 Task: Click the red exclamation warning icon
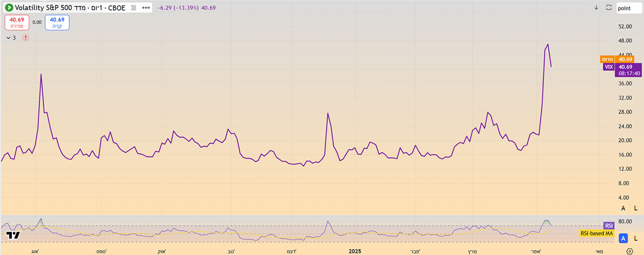tap(25, 37)
